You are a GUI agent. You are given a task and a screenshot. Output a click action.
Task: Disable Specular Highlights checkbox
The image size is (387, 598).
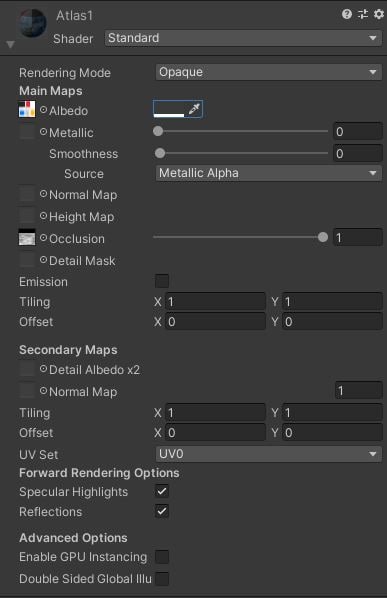162,491
